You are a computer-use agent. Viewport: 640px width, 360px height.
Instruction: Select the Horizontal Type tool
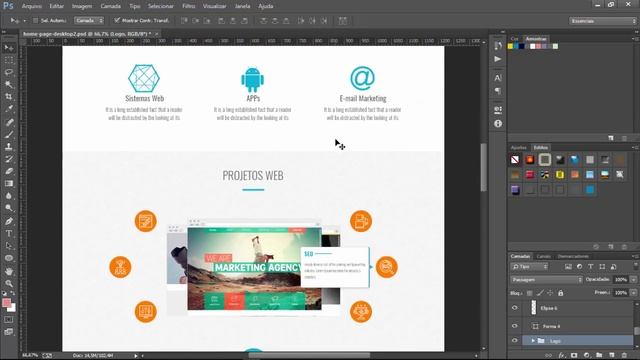pyautogui.click(x=9, y=234)
